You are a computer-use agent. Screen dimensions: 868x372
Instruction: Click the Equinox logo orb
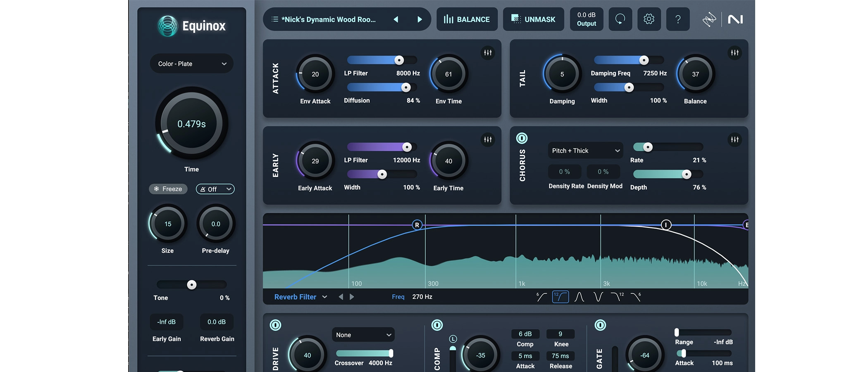click(168, 26)
